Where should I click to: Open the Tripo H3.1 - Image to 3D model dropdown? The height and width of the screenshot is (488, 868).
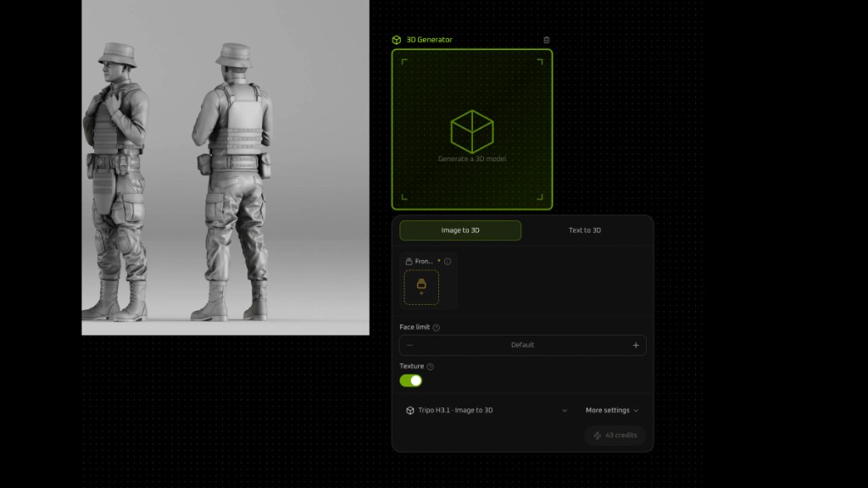click(487, 411)
